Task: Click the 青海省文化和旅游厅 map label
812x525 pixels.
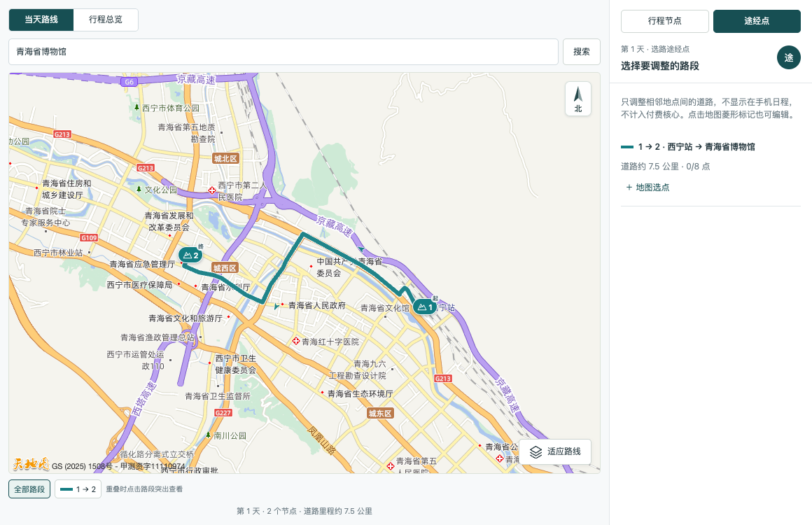Action: pyautogui.click(x=185, y=318)
